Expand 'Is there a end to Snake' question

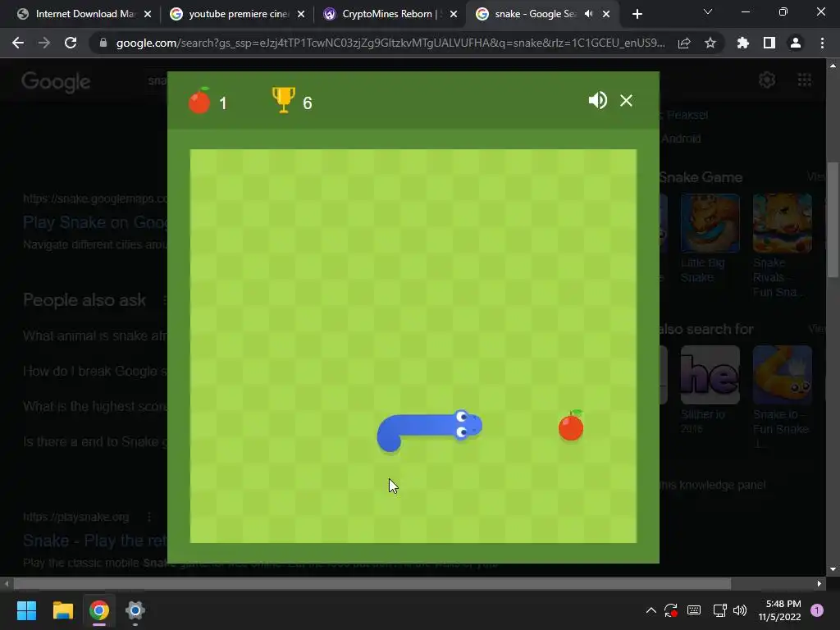coord(95,442)
